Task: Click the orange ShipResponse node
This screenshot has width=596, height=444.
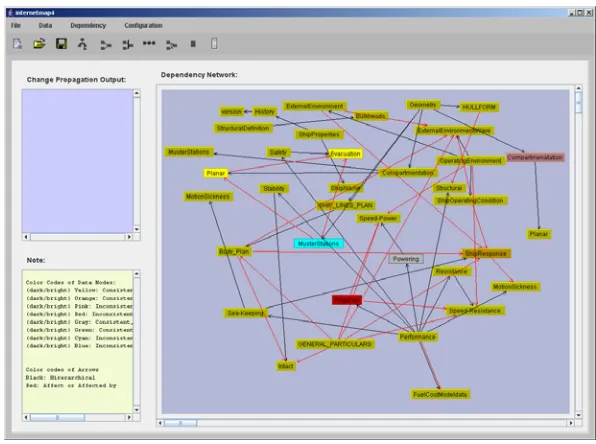Action: pyautogui.click(x=486, y=254)
